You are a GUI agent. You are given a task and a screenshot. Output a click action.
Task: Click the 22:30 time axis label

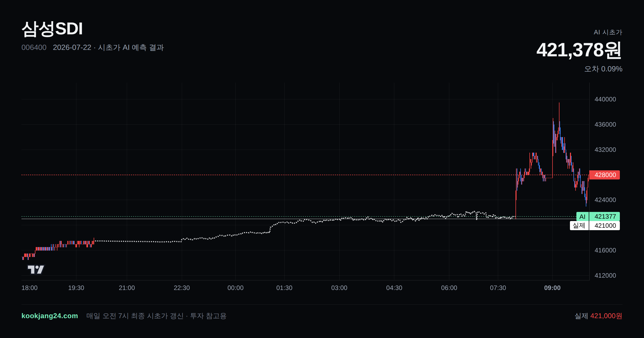click(x=182, y=288)
